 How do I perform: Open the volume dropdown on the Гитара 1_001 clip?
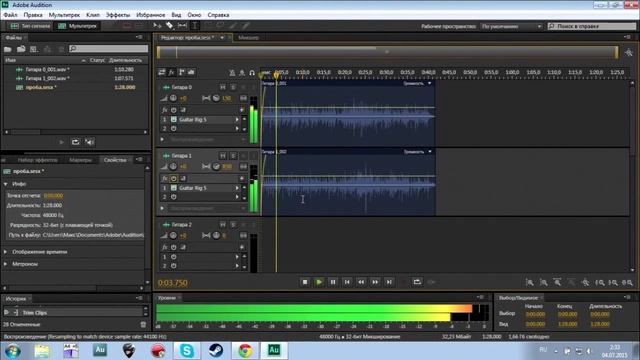click(429, 83)
